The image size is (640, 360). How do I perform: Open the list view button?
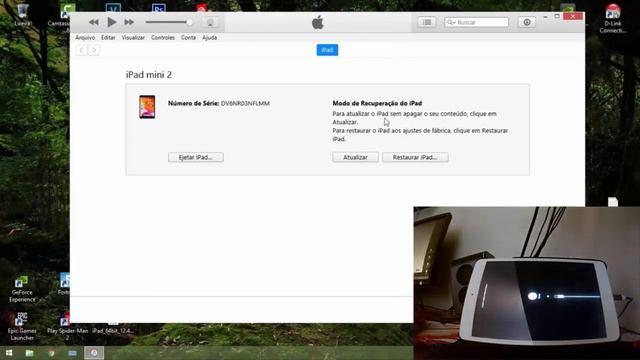tap(427, 22)
